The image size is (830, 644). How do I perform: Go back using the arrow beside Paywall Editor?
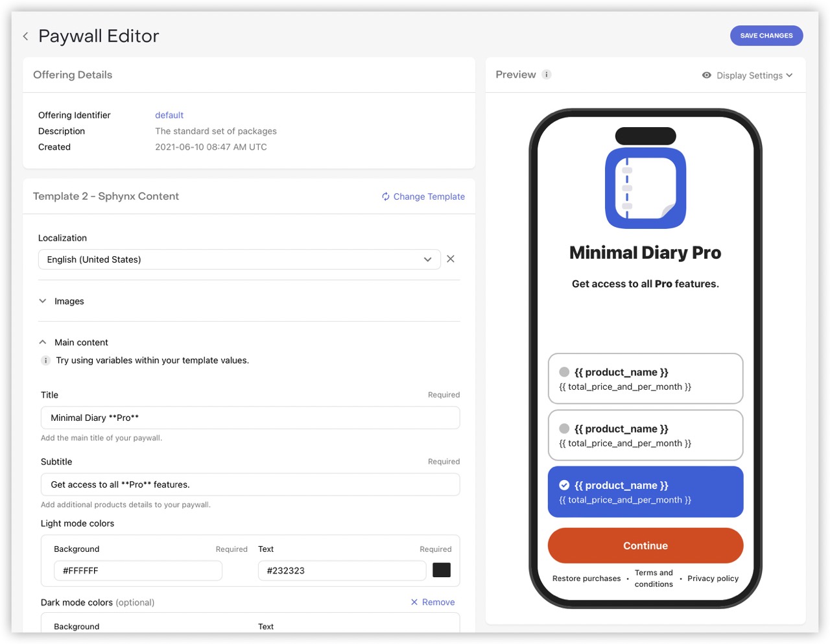pos(25,36)
